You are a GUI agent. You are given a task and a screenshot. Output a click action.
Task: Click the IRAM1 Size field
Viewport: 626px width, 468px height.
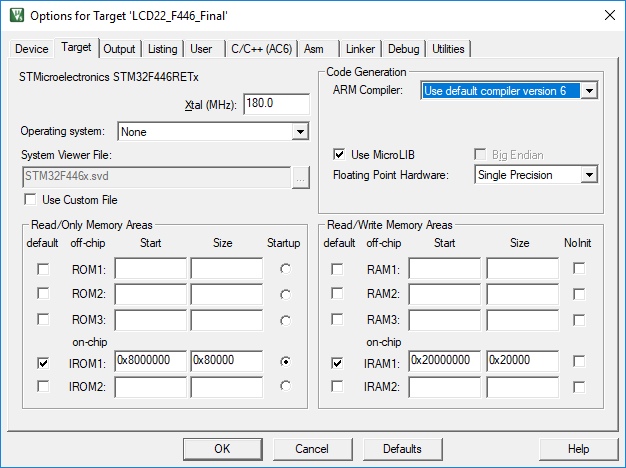click(x=522, y=361)
